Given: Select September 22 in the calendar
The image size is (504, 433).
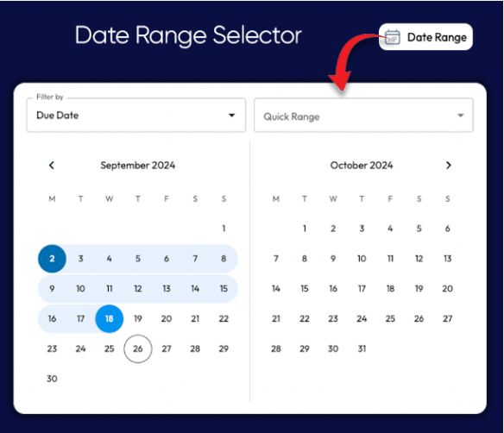Looking at the screenshot, I should pyautogui.click(x=224, y=318).
